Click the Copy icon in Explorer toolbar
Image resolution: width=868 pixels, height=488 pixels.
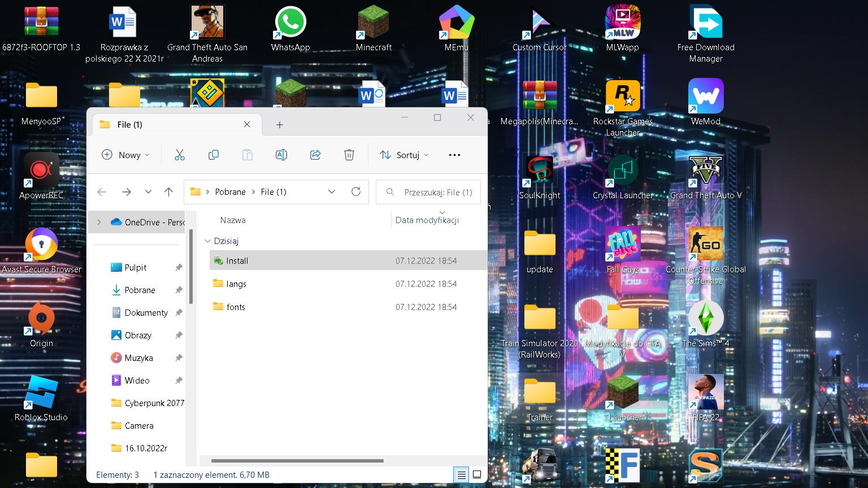pos(214,155)
